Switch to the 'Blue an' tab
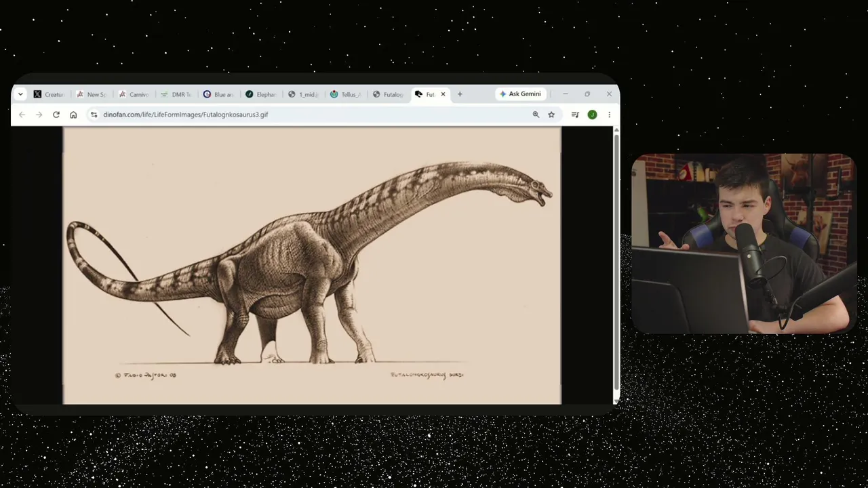This screenshot has width=868, height=488. pyautogui.click(x=219, y=94)
